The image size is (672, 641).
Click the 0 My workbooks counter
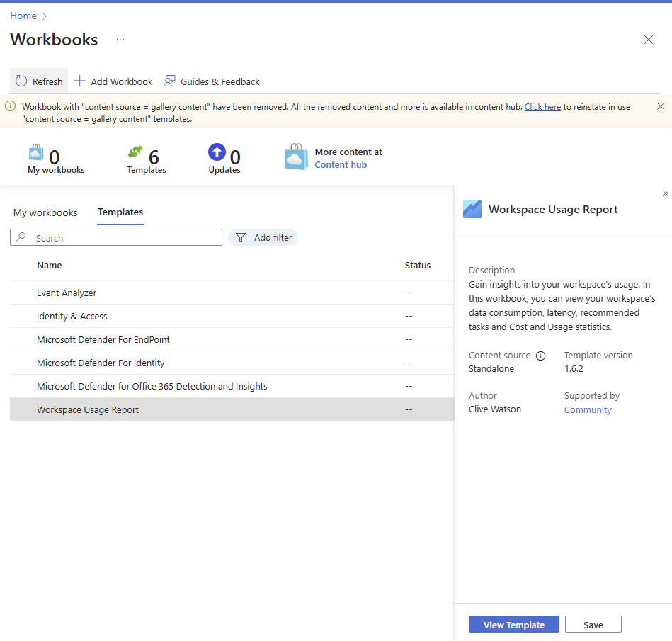coord(55,157)
